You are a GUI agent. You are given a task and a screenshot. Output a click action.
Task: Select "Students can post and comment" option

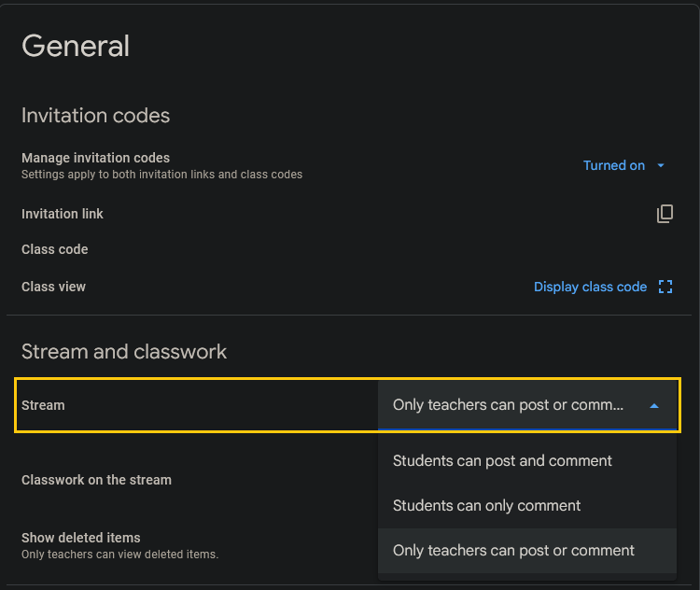click(502, 461)
